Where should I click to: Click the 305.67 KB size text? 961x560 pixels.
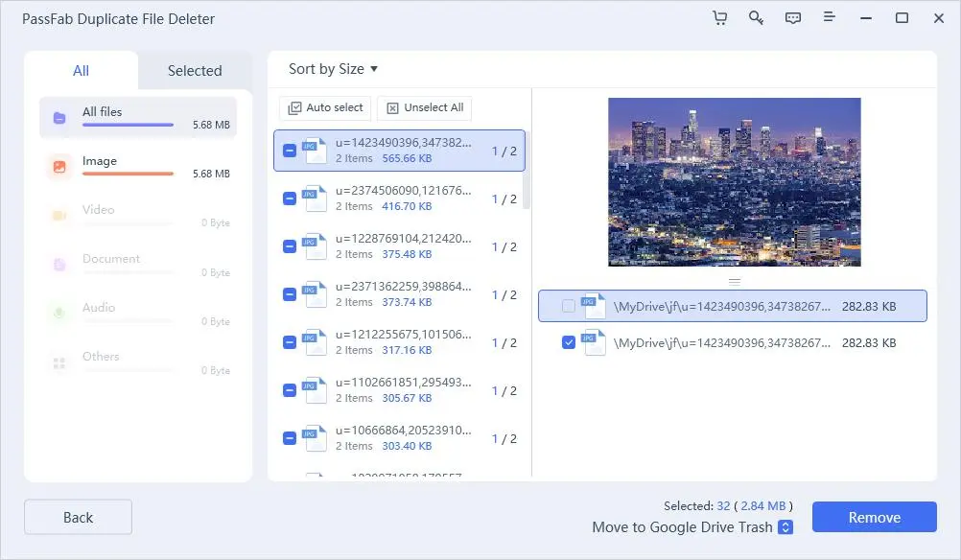pos(407,398)
